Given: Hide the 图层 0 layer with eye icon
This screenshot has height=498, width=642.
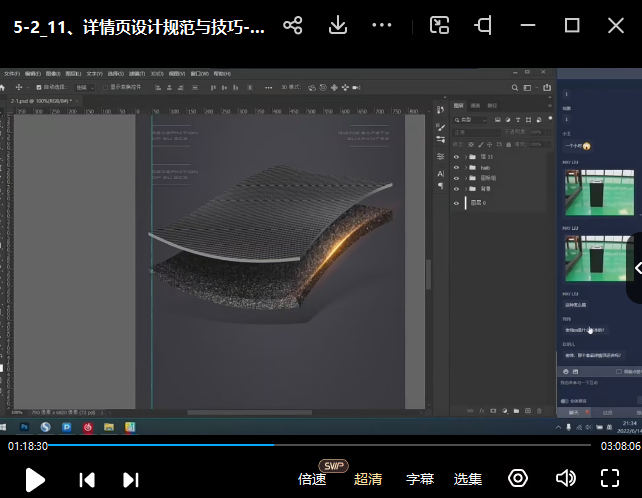Looking at the screenshot, I should coord(457,203).
